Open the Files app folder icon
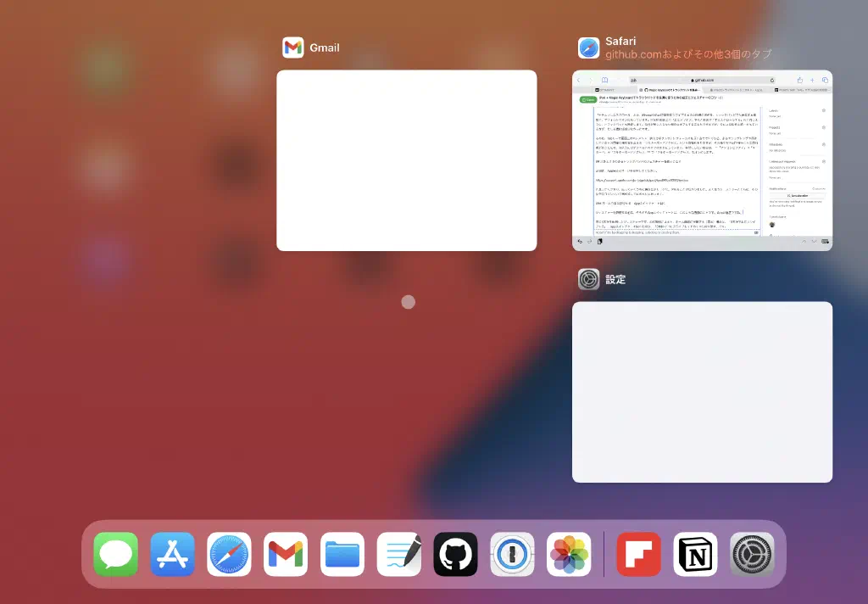The height and width of the screenshot is (604, 868). (342, 554)
